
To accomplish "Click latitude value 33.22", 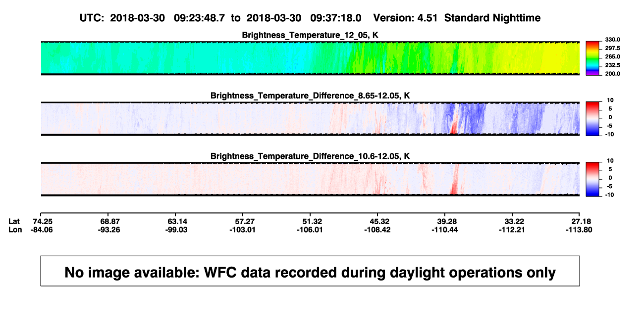I will click(x=514, y=221).
